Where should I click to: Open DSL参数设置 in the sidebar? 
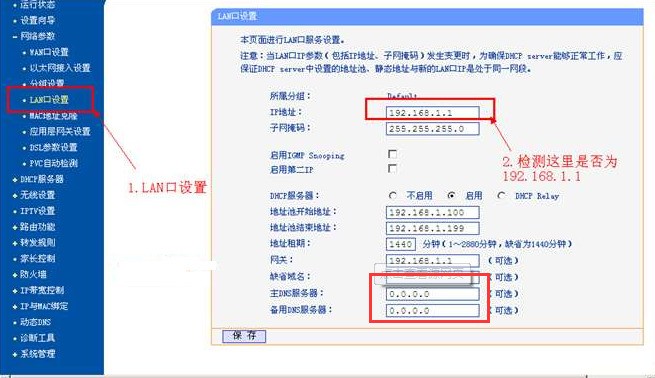53,147
